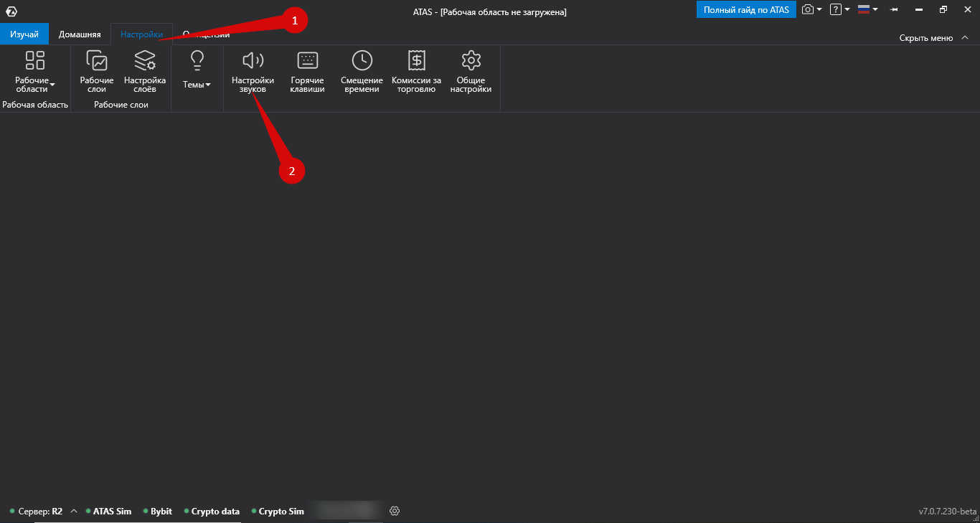Click the Russian flag language icon
Screen dimensions: 980x523
[x=864, y=10]
